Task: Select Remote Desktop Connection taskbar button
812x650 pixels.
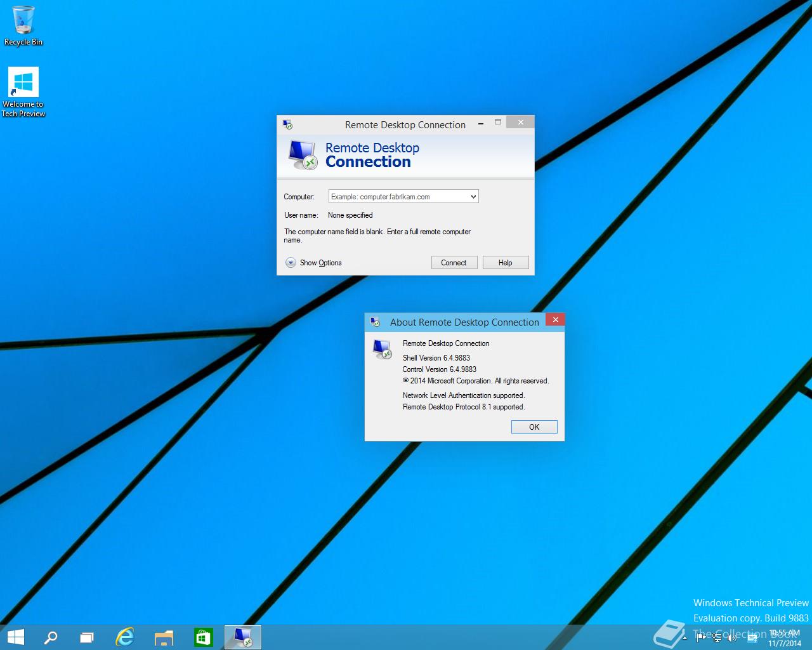Action: click(x=243, y=637)
